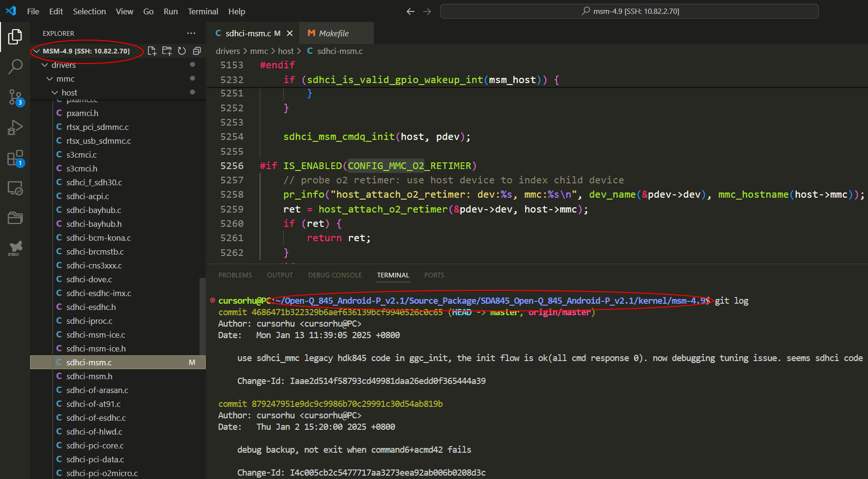Close the sdhci-msm.c editor tab
This screenshot has height=479, width=868.
click(x=290, y=33)
